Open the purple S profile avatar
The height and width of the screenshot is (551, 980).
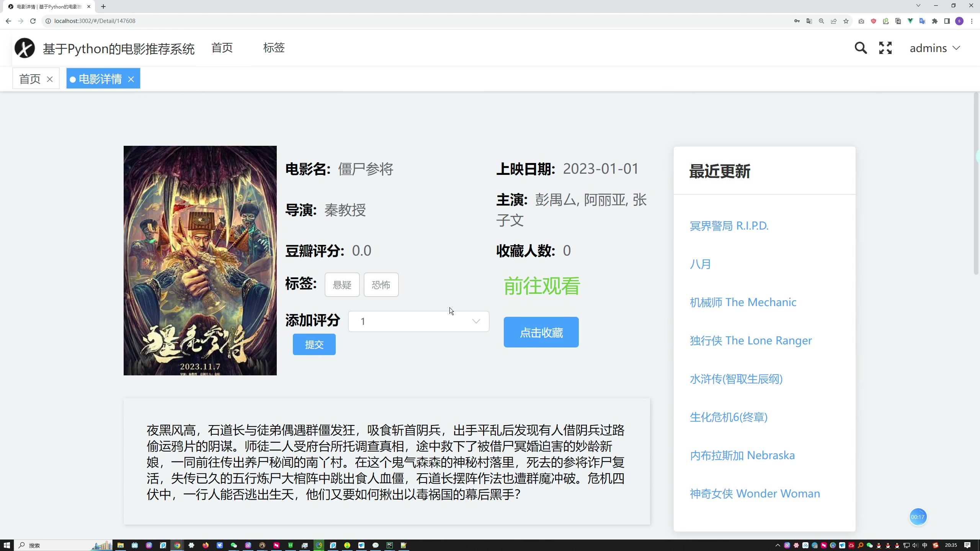coord(959,21)
